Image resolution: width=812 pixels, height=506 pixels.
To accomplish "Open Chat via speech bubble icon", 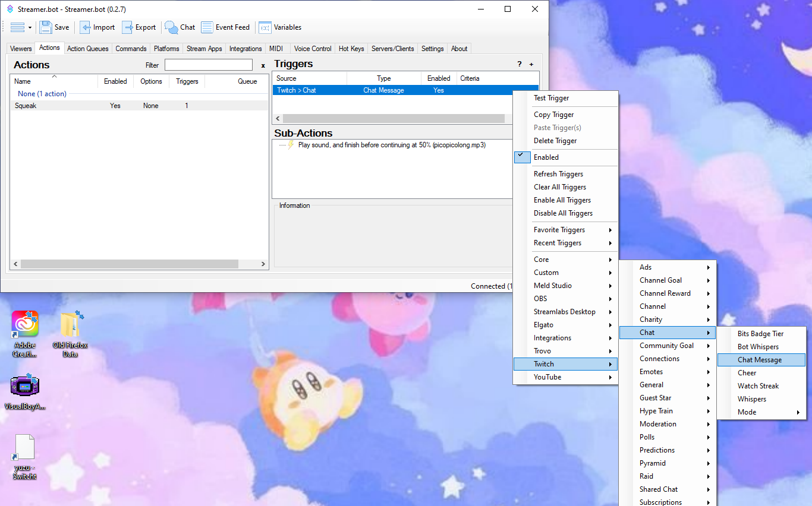I will tap(171, 27).
